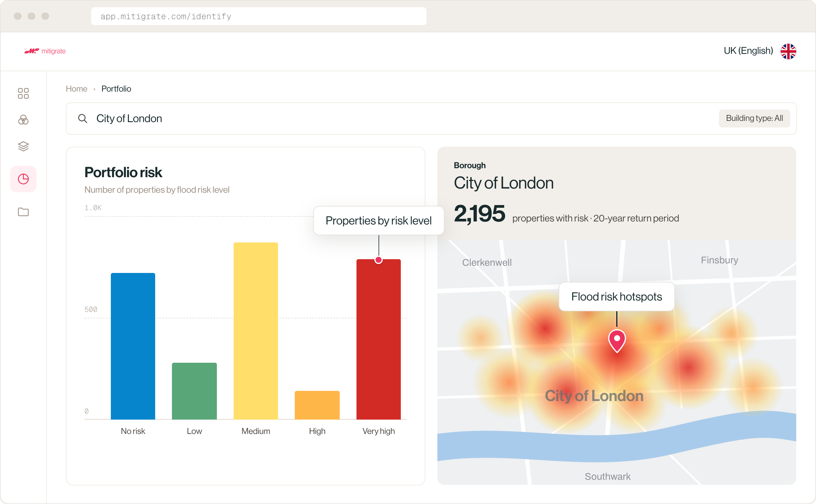Select the red Very high risk bar

pyautogui.click(x=378, y=339)
